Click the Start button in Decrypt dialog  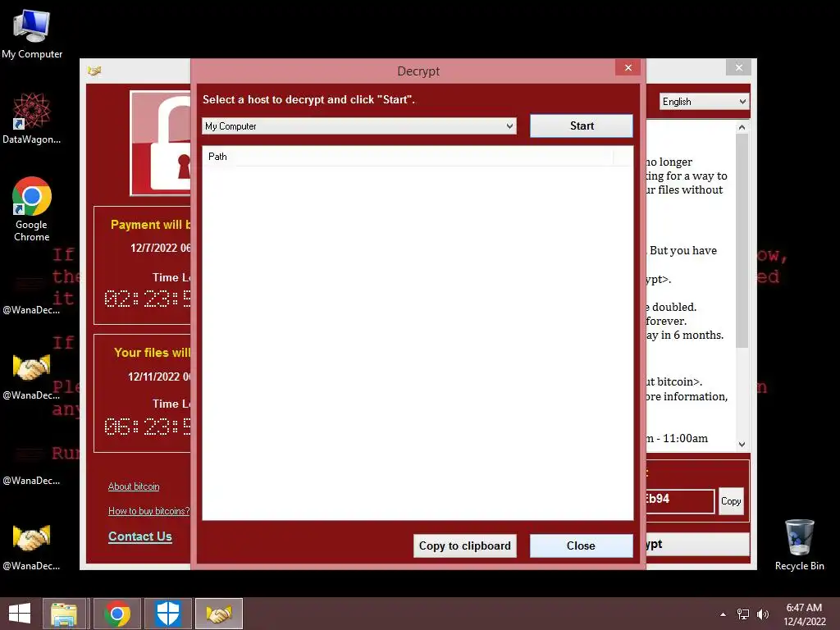pos(582,126)
